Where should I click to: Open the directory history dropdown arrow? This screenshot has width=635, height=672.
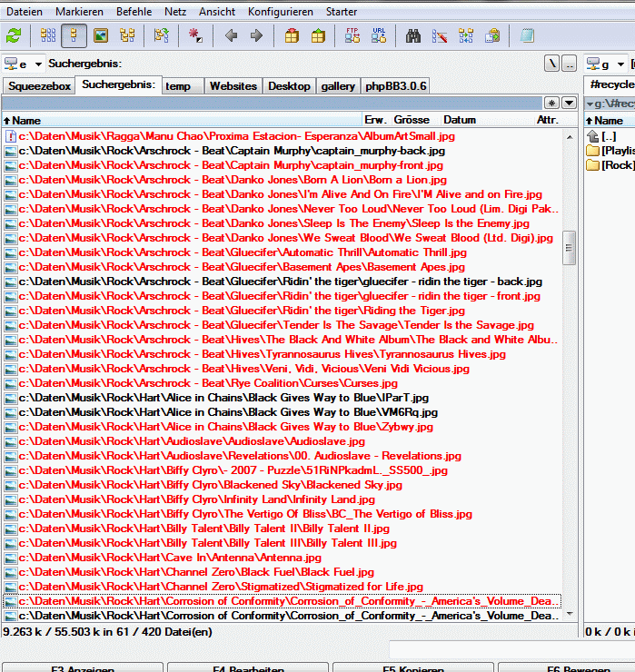tap(569, 103)
